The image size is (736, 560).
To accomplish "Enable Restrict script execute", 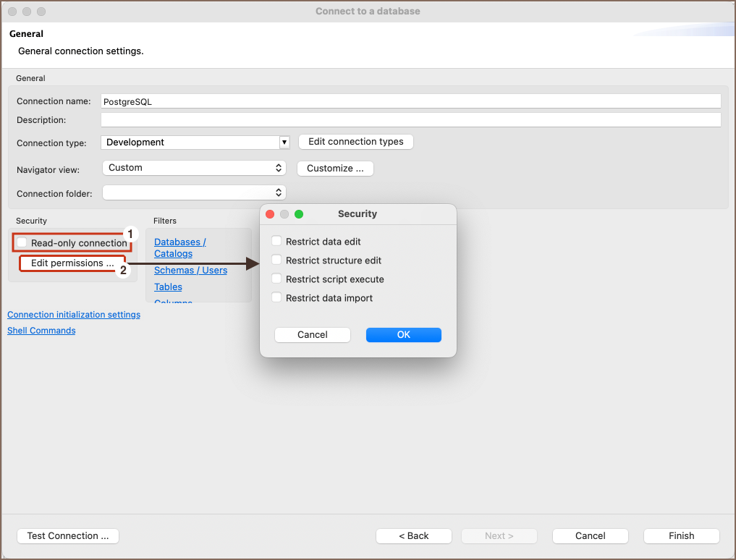I will 276,279.
